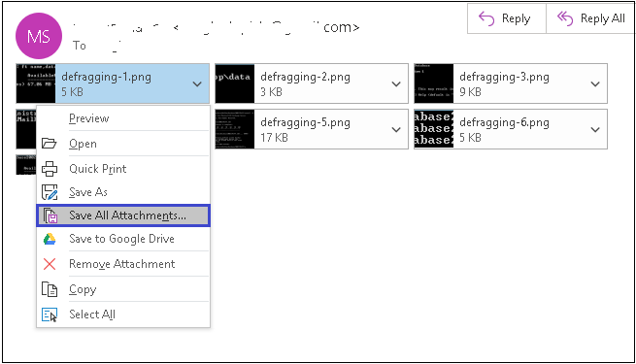
Task: Open the defragging-2.png thumbnail preview
Action: tap(235, 83)
